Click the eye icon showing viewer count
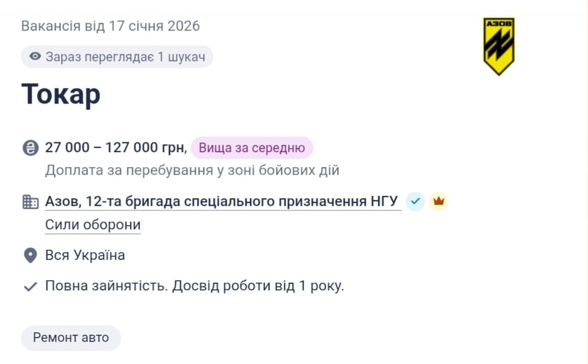 (34, 56)
